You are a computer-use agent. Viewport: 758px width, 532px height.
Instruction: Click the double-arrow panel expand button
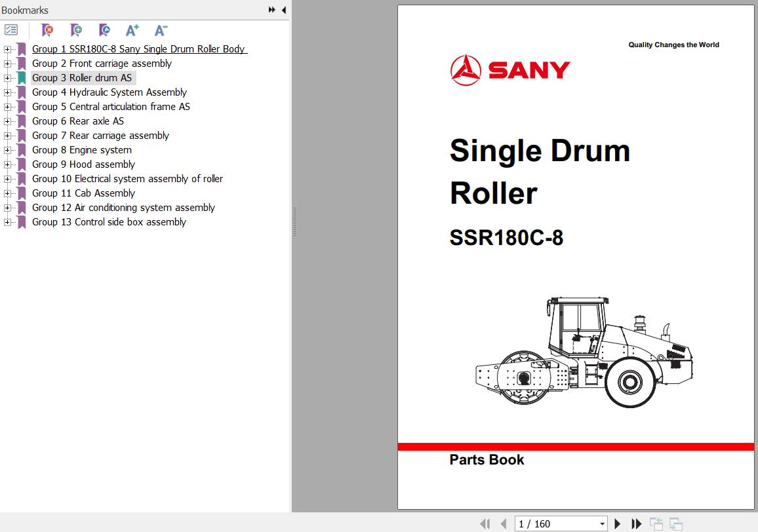tap(272, 10)
